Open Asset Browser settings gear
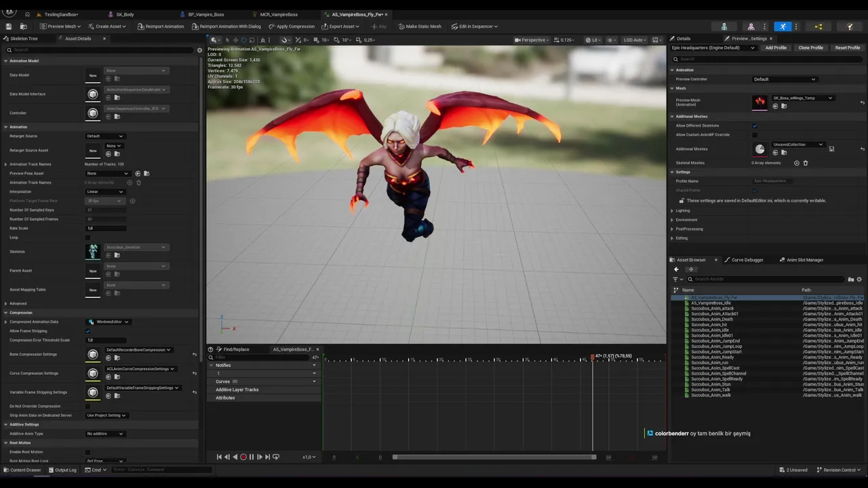The height and width of the screenshot is (488, 868). [x=859, y=279]
